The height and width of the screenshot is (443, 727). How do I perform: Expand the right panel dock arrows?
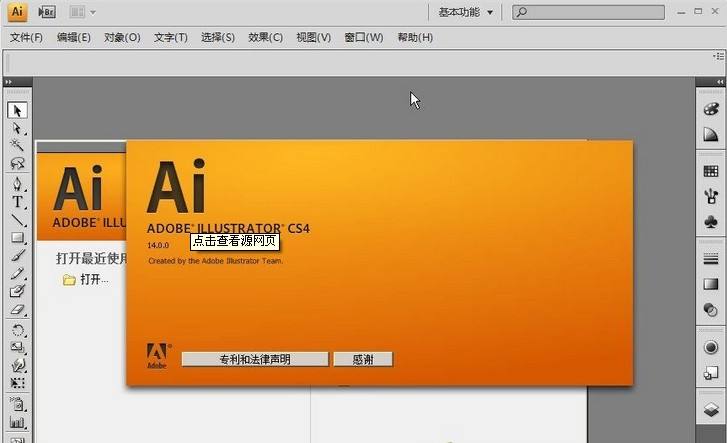click(x=720, y=82)
